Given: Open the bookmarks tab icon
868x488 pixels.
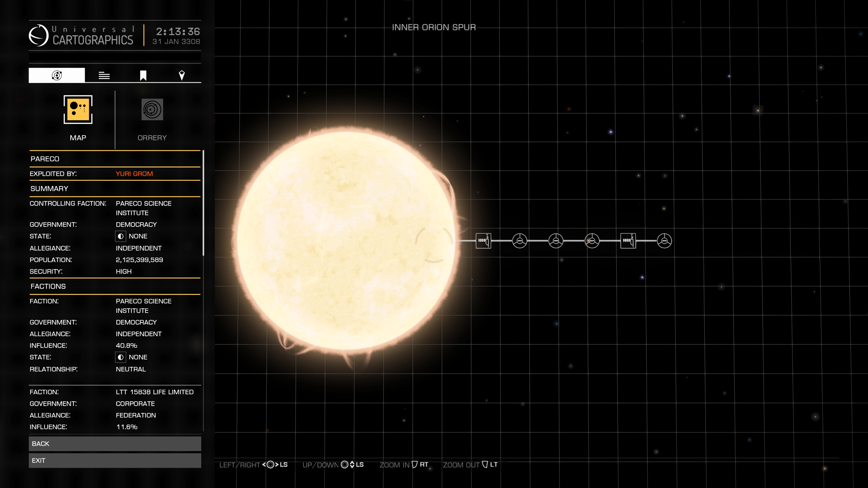Looking at the screenshot, I should pos(143,75).
